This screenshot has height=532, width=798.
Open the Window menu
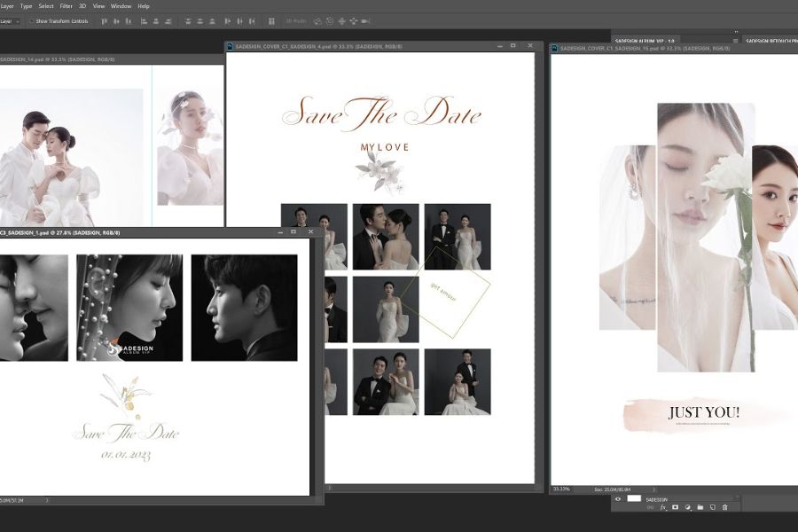pyautogui.click(x=121, y=6)
